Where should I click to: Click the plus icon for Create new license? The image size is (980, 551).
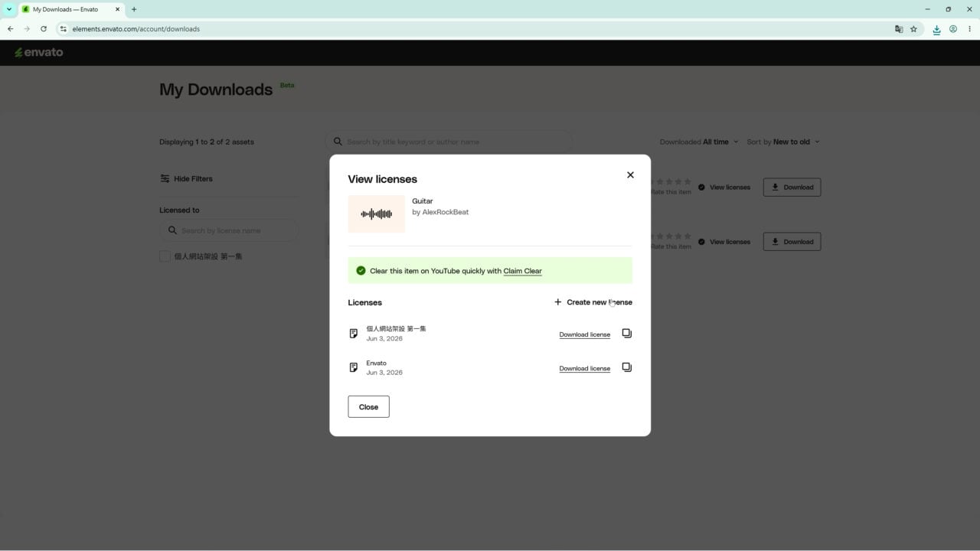tap(557, 302)
